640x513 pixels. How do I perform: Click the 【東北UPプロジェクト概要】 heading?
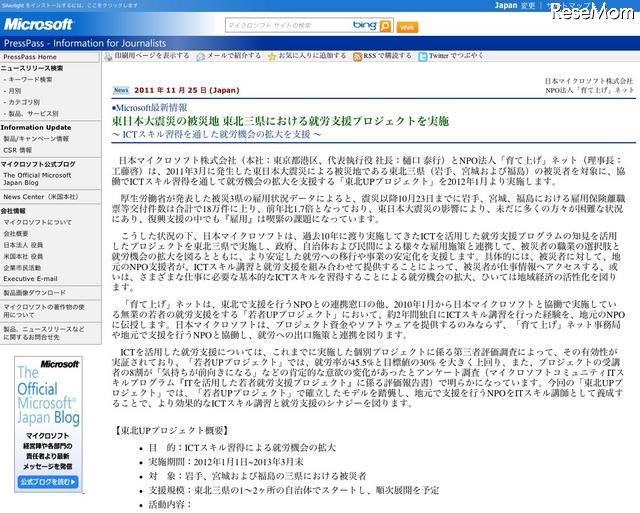coord(171,430)
